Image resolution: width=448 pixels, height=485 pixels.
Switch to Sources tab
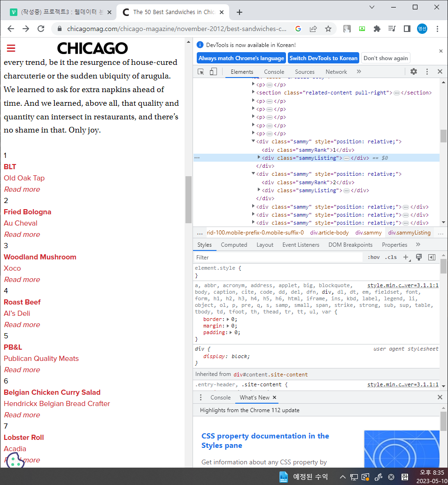click(305, 72)
